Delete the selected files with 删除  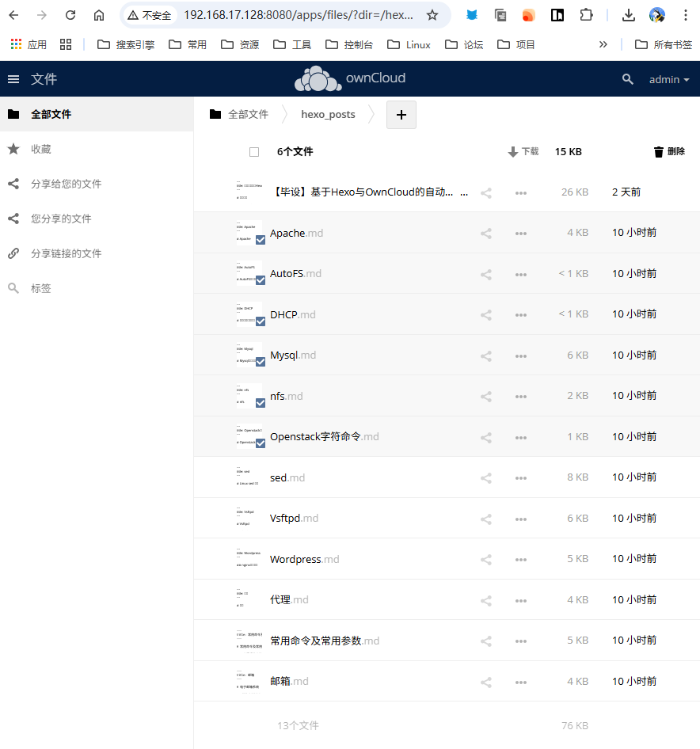(669, 151)
